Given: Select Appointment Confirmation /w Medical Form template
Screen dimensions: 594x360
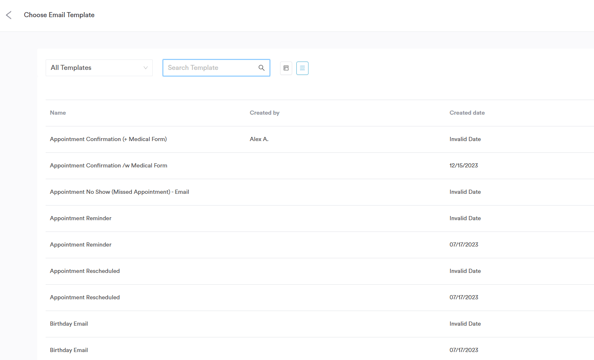Looking at the screenshot, I should point(108,166).
